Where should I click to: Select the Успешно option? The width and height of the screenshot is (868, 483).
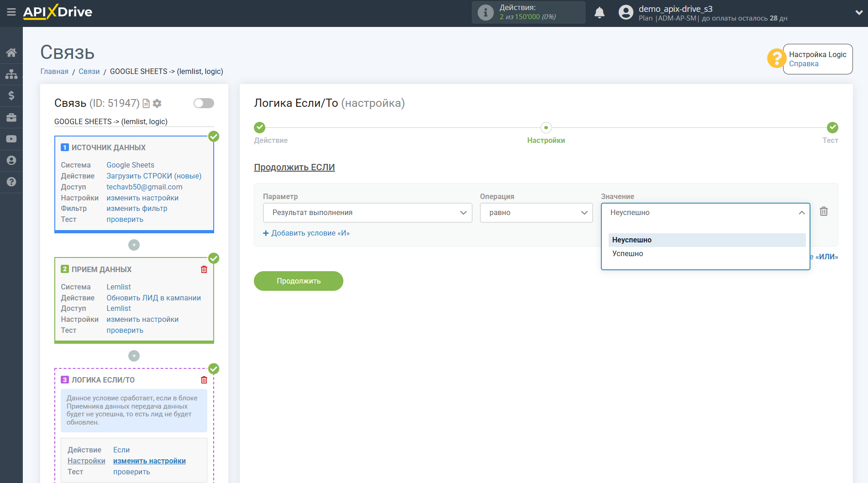pos(707,254)
